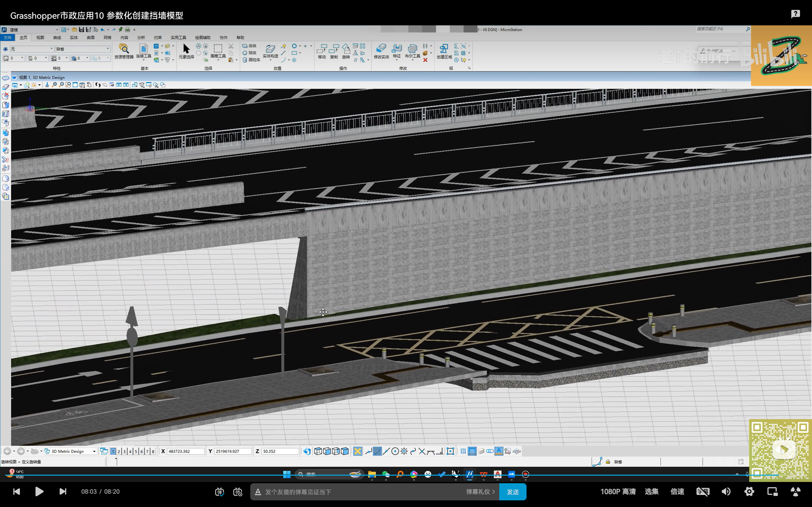The height and width of the screenshot is (507, 812).
Task: Toggle view number 1 button
Action: coord(113,451)
